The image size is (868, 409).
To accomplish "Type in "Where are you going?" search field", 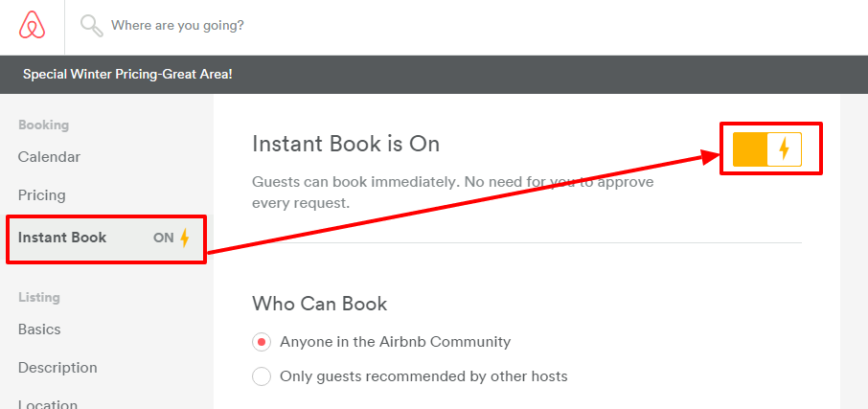I will (177, 25).
